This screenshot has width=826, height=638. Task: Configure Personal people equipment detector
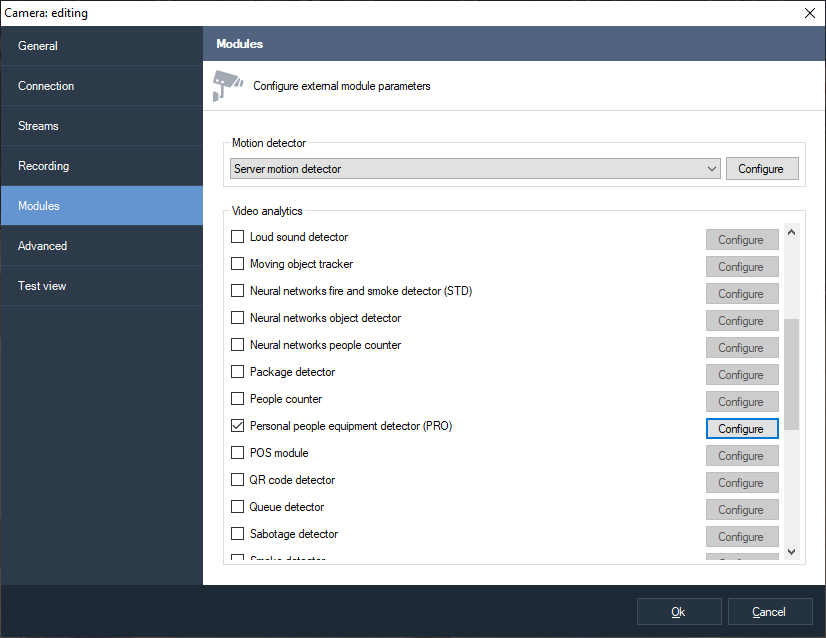(x=741, y=429)
